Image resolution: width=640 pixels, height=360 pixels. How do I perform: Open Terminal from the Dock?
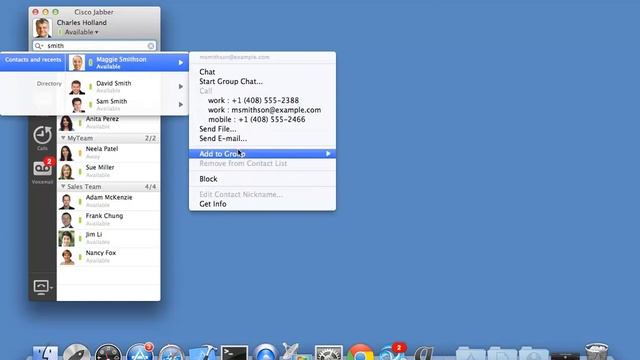[x=234, y=353]
